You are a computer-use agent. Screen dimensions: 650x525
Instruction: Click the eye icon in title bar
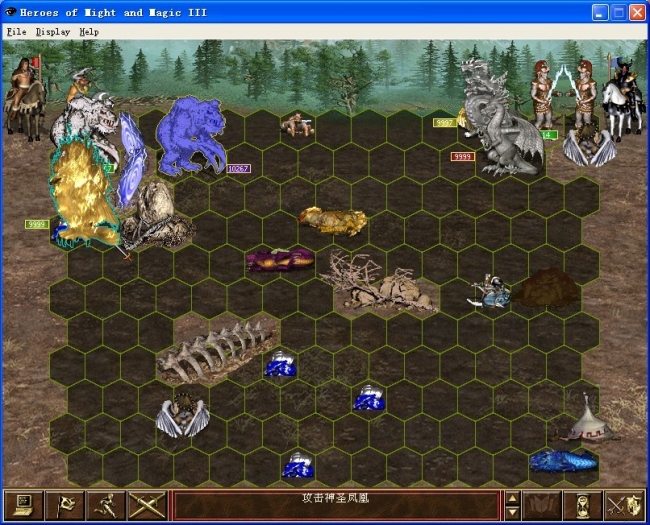point(10,12)
